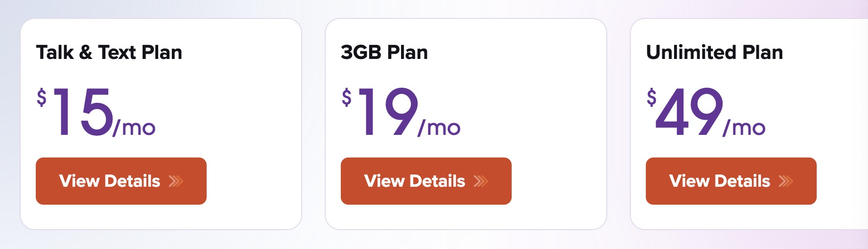Click the double-chevron arrow in Unlimited Plan button
Image resolution: width=868 pixels, height=249 pixels.
coord(786,182)
